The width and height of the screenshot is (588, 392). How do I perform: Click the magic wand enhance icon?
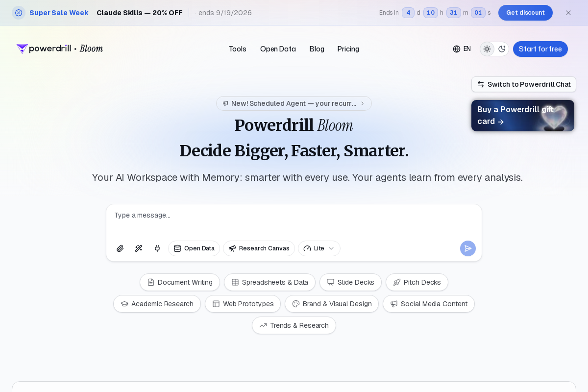[x=139, y=248]
